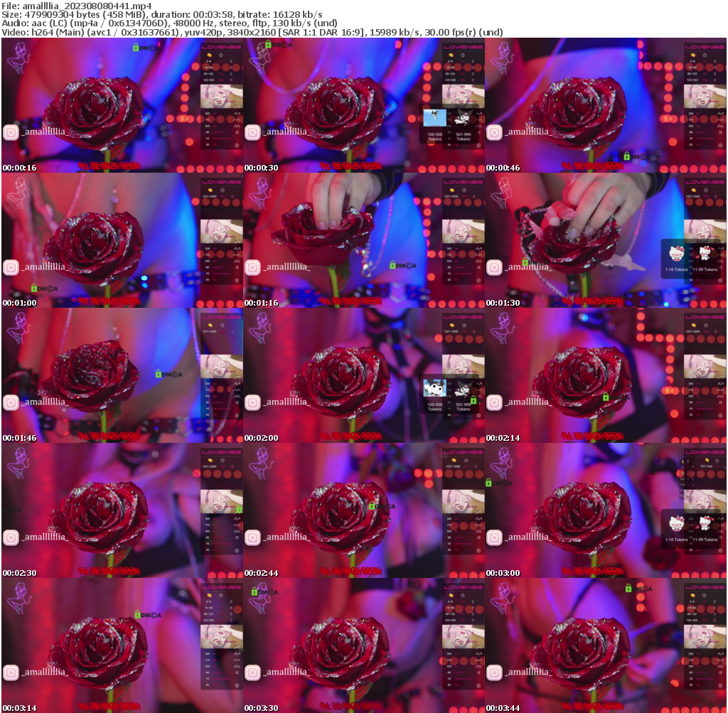Click the green lock icon in the 00:01:46 frame
The width and height of the screenshot is (728, 713).
click(158, 373)
